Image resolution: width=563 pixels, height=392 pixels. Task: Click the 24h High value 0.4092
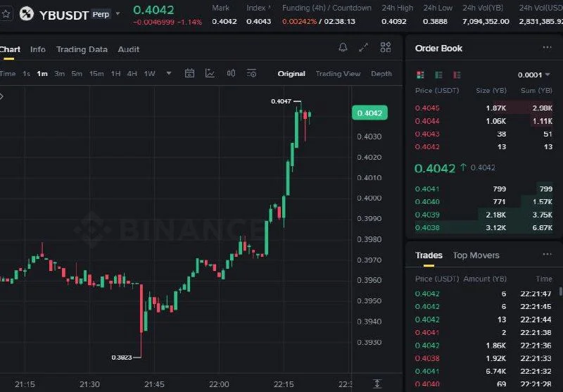pyautogui.click(x=394, y=22)
